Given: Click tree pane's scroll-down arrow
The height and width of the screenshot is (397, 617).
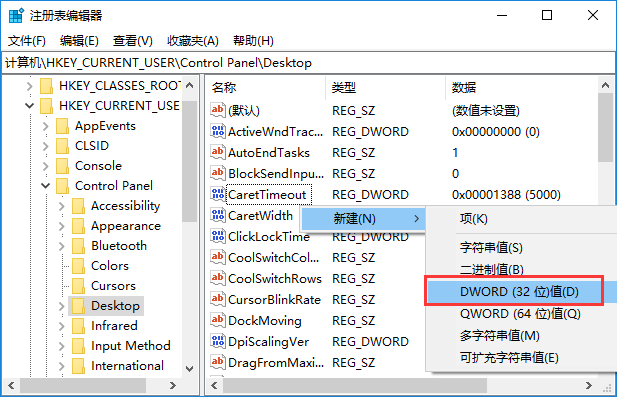Looking at the screenshot, I should 190,369.
